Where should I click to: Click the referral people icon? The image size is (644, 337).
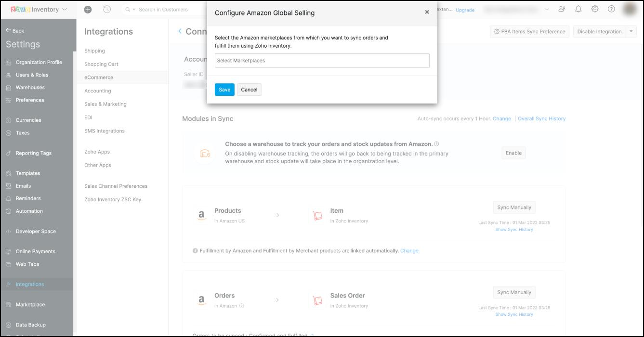(562, 9)
